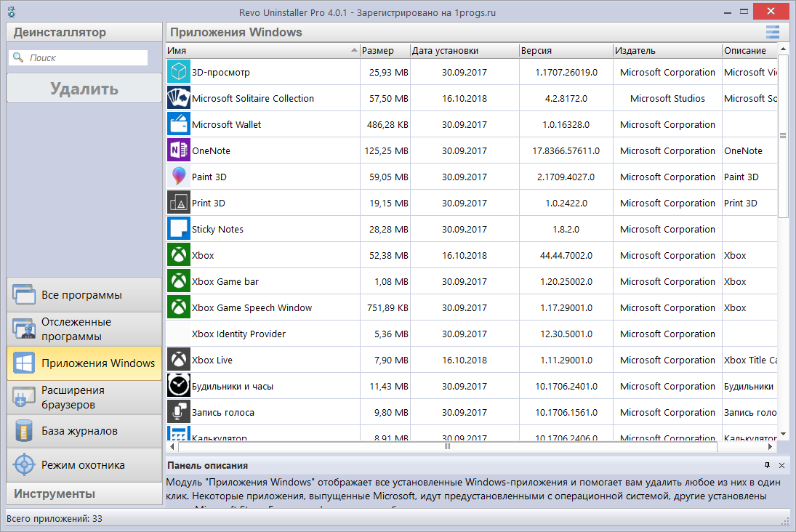This screenshot has width=796, height=532.
Task: Select the Расширения браузеров category
Action: click(84, 397)
